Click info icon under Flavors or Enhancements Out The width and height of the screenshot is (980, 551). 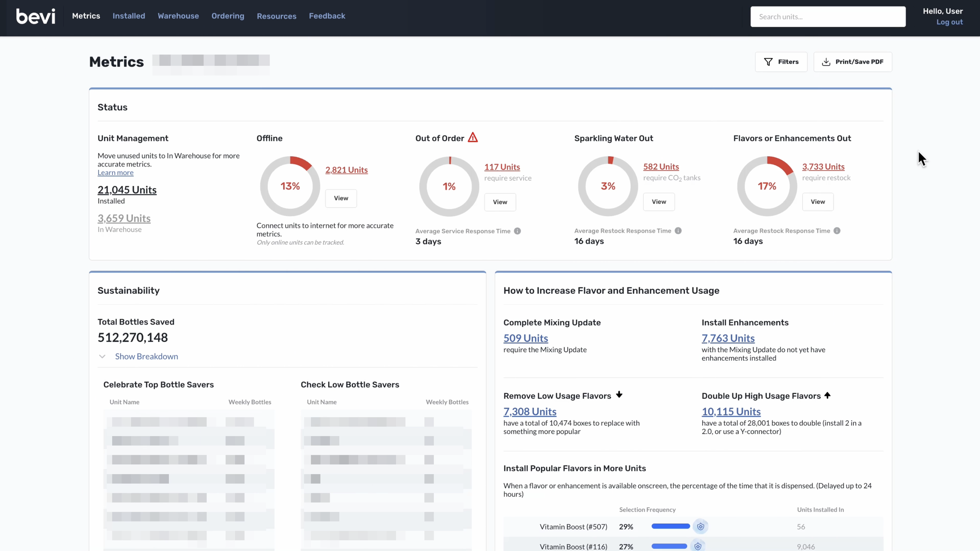click(x=837, y=230)
